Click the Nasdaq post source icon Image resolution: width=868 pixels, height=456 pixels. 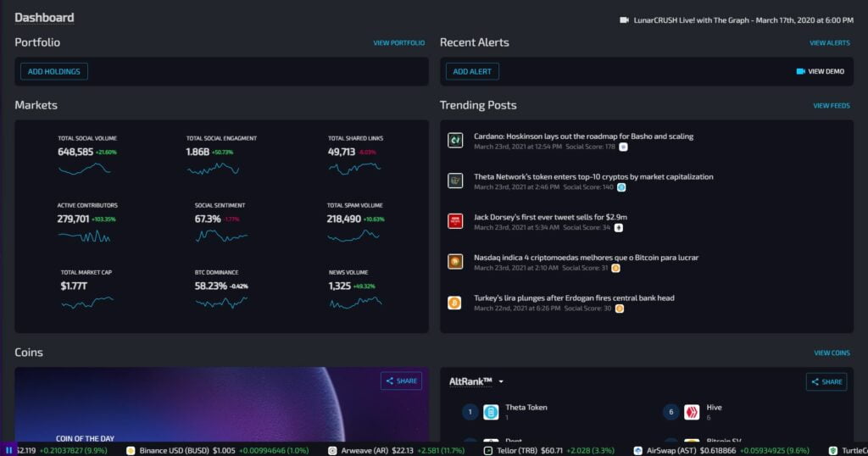[x=455, y=262]
